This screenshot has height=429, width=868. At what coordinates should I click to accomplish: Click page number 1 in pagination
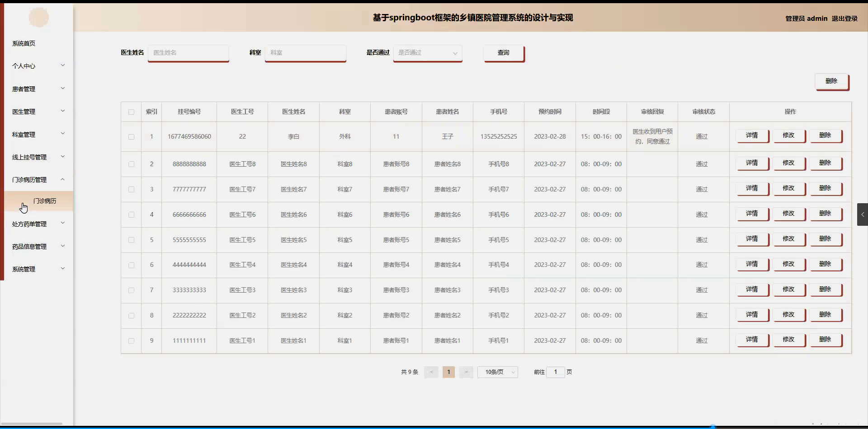point(448,372)
